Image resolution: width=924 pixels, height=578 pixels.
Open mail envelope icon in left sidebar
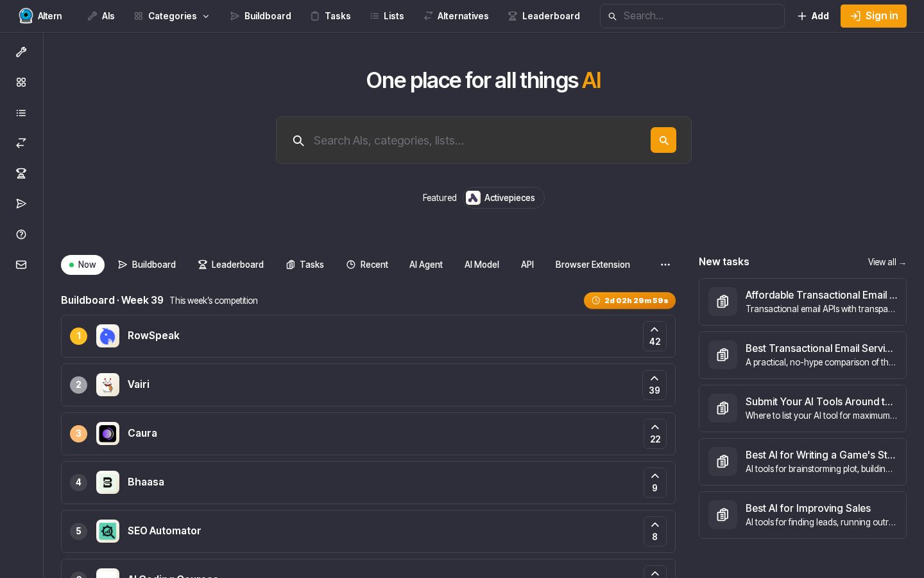tap(21, 265)
